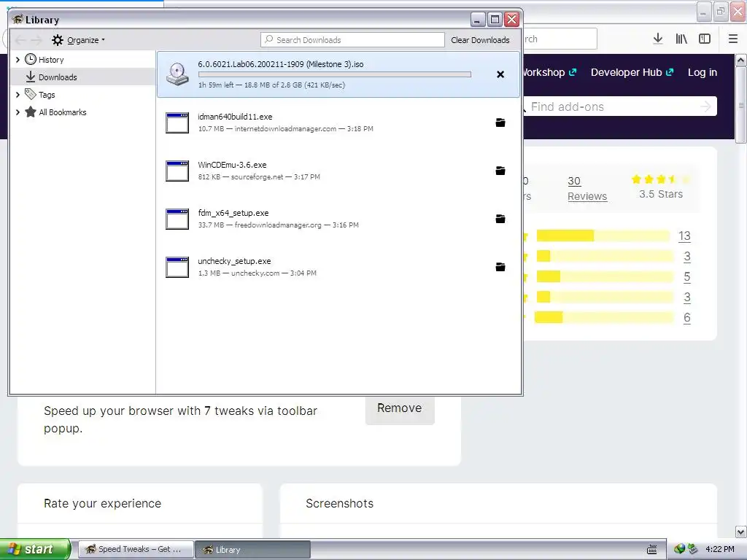Click the network globe tray icon
The image size is (747, 560).
point(679,549)
